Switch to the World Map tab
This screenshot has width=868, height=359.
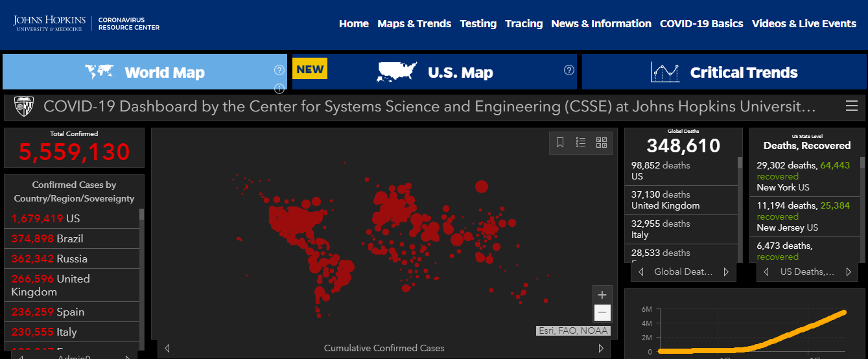pyautogui.click(x=145, y=72)
